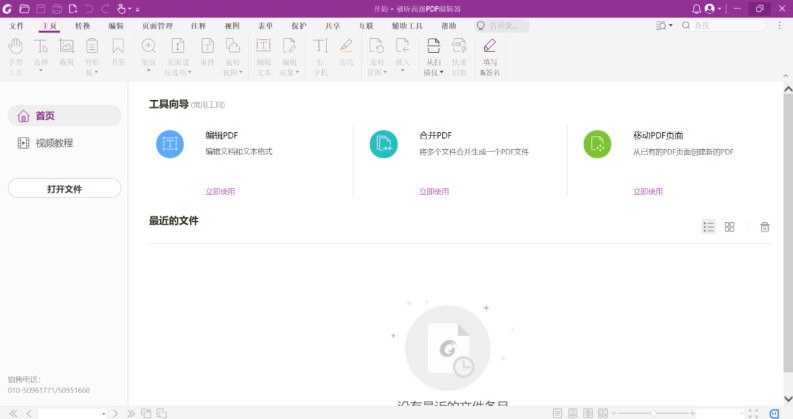Screen dimensions: 793x419
Task: Open the 文件 menu
Action: click(x=17, y=25)
